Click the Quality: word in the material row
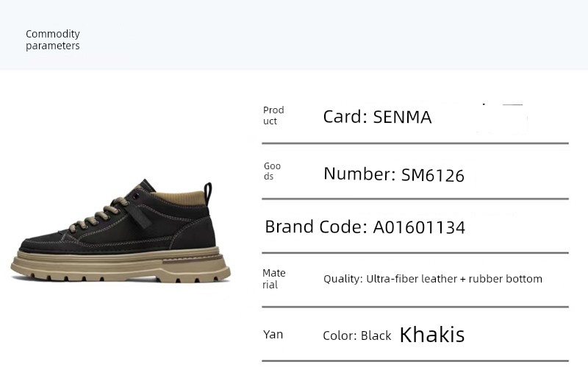 coord(343,280)
